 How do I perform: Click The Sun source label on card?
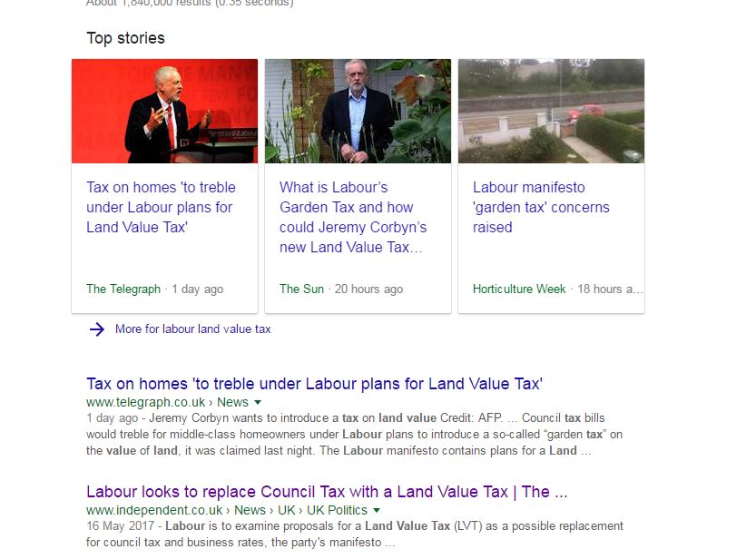[302, 289]
